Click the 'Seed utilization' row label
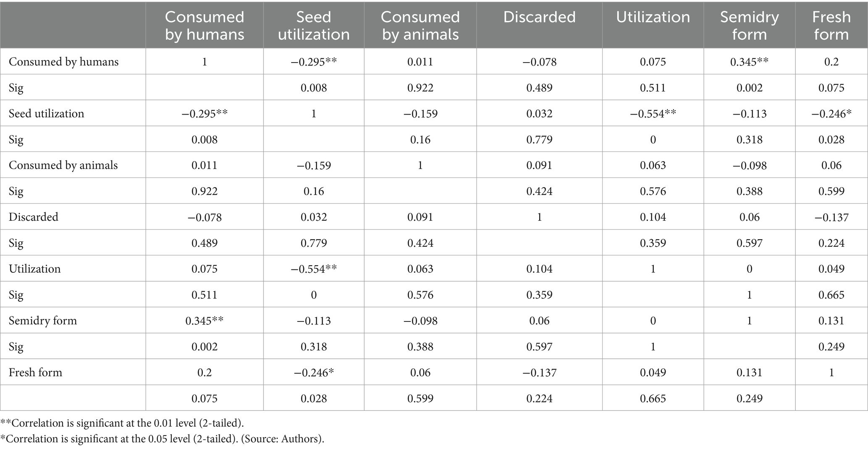This screenshot has height=449, width=868. click(x=47, y=114)
